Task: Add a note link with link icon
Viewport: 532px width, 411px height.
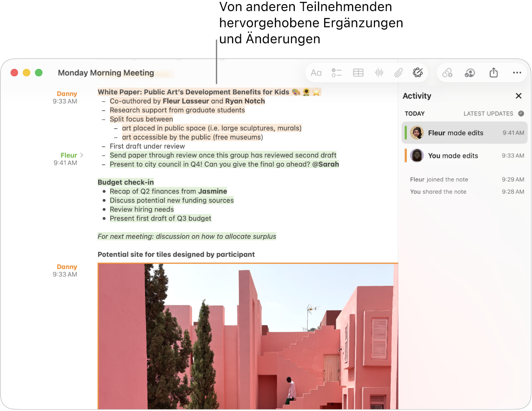Action: point(447,73)
